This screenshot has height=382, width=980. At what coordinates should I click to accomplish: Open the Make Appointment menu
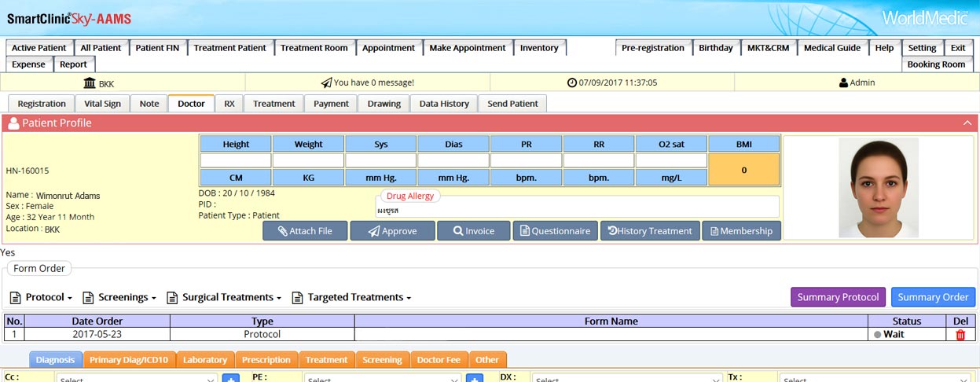[468, 48]
